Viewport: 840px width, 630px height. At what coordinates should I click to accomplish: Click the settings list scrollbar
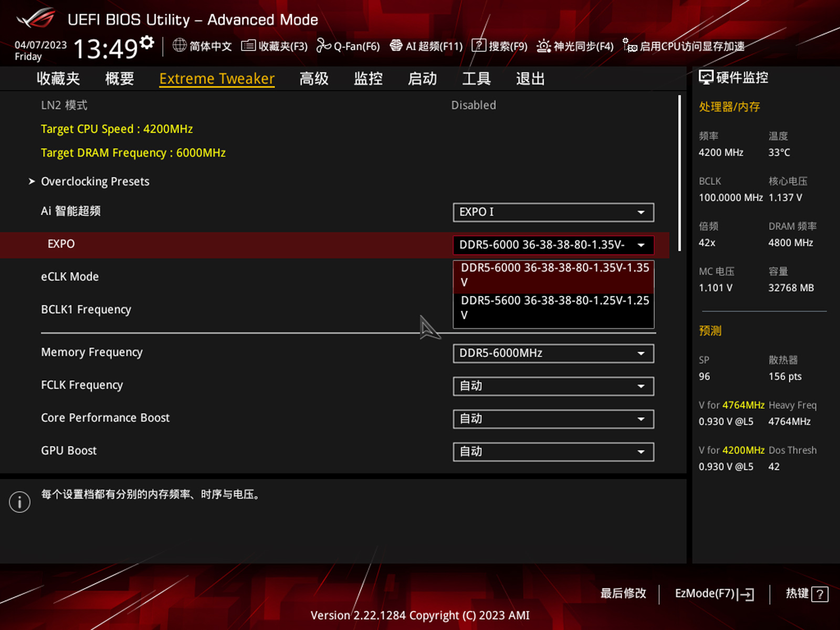pos(679,173)
